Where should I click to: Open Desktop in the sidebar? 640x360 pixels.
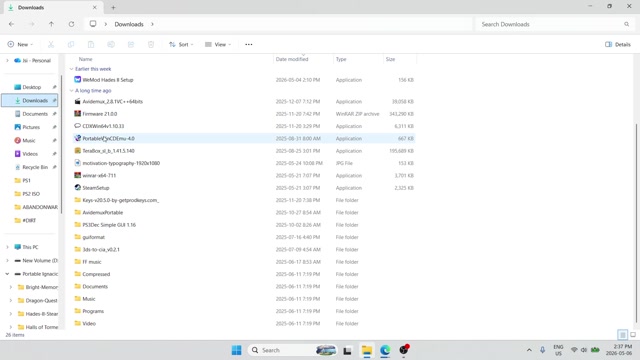tap(30, 87)
